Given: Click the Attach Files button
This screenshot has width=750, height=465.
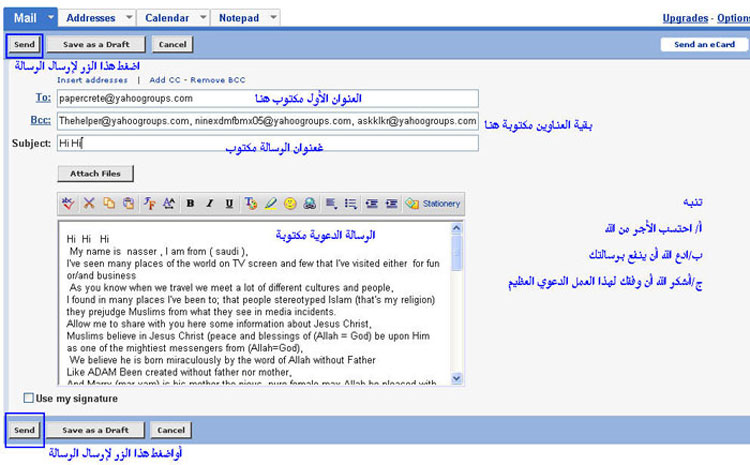Looking at the screenshot, I should pyautogui.click(x=96, y=174).
